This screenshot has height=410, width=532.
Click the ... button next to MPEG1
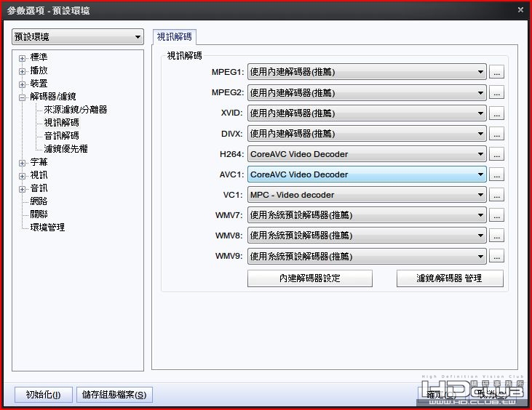tap(496, 72)
